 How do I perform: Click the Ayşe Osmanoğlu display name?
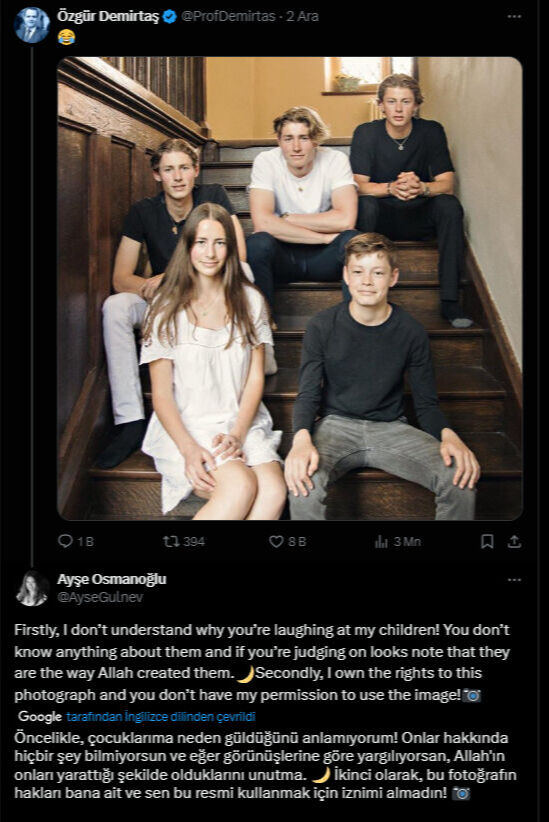point(112,579)
